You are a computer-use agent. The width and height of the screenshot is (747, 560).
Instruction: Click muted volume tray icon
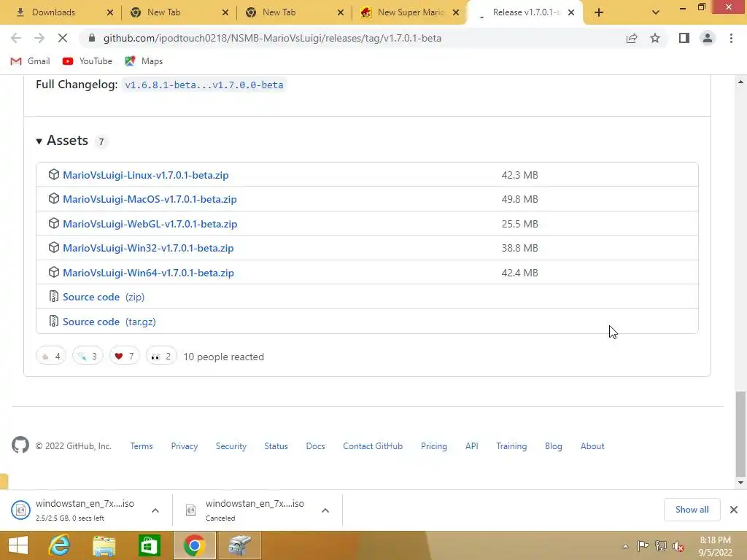point(678,546)
